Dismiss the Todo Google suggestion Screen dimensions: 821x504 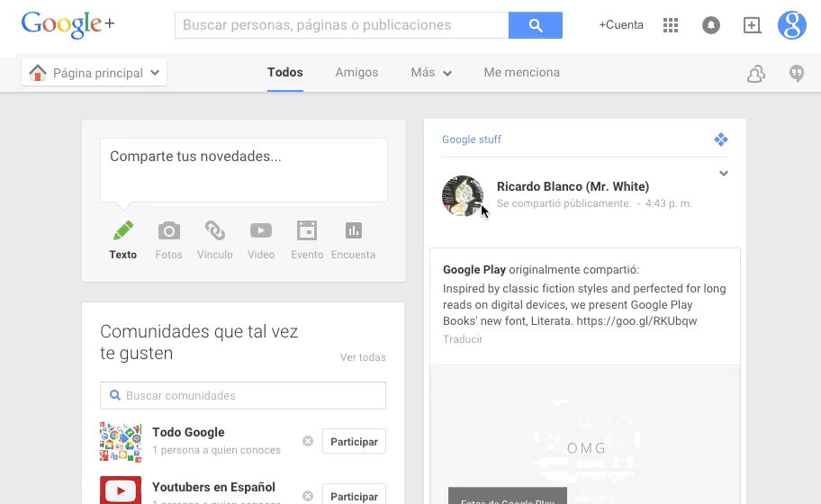coord(308,441)
